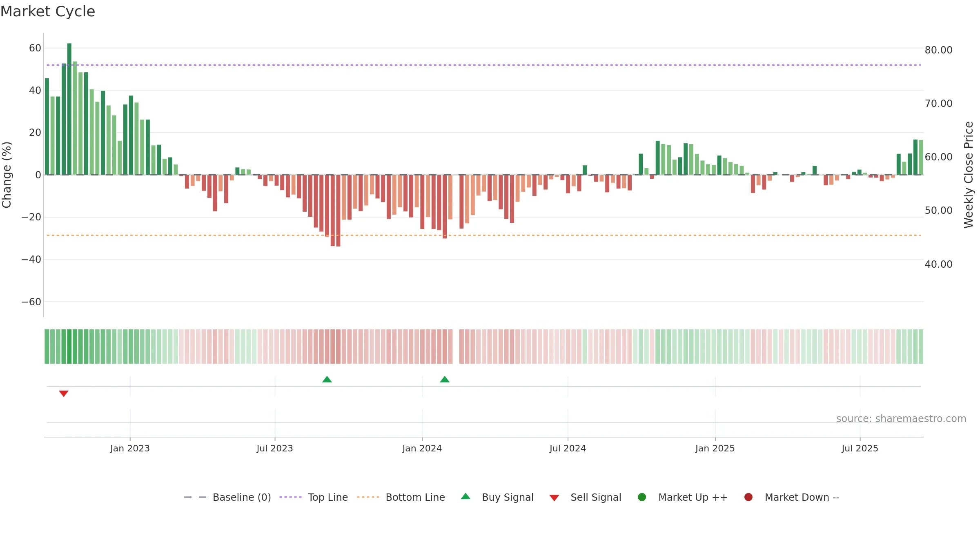Click the 60.00 price tick on the right axis
Viewport: 980px width, 551px height.
pos(938,157)
